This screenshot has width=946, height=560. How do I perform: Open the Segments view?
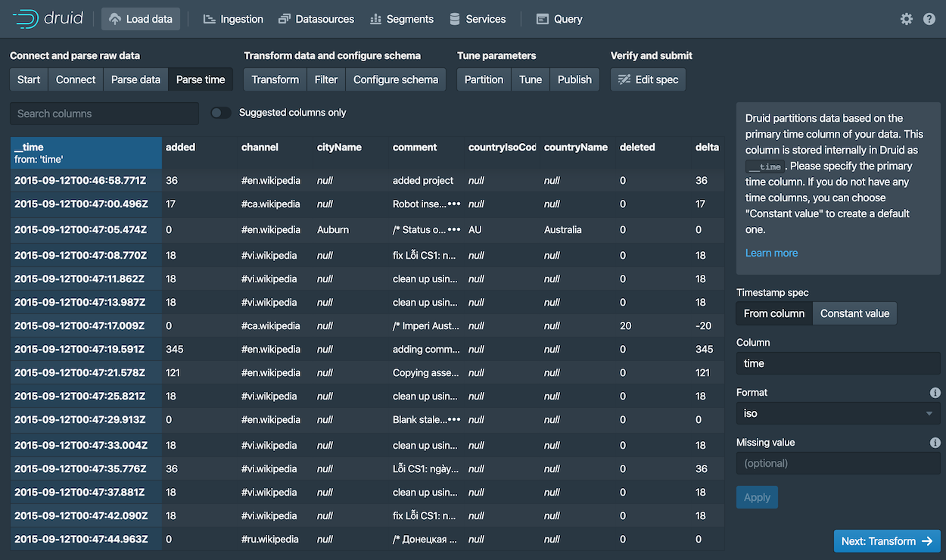pos(401,18)
